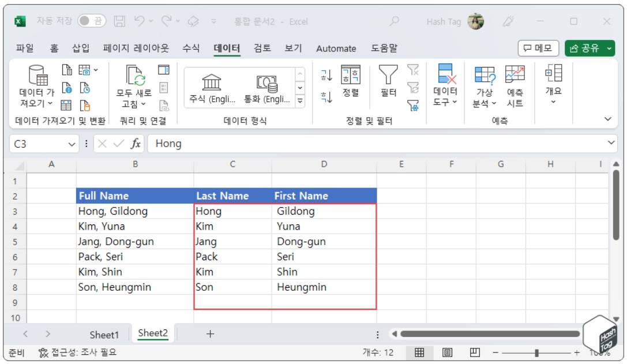Image resolution: width=627 pixels, height=364 pixels.
Task: Select the cell containing Dong-gun
Action: pos(324,241)
